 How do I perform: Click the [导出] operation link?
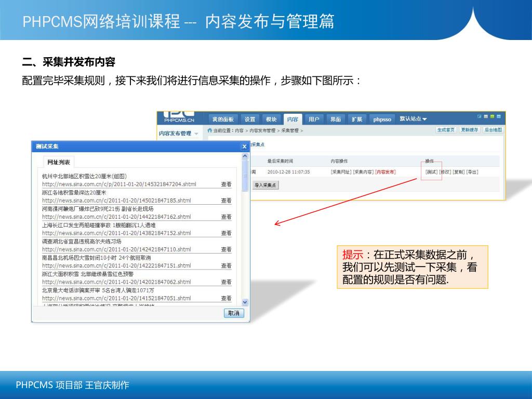click(x=472, y=172)
